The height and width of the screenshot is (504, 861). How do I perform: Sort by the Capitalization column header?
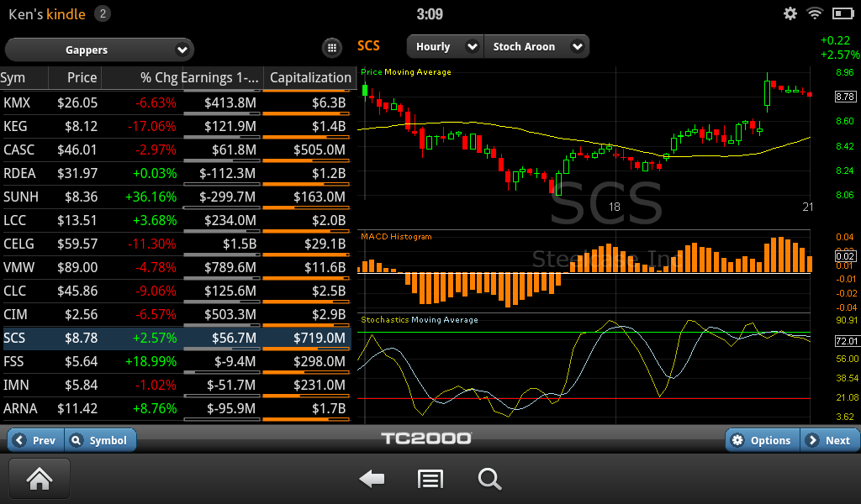(309, 77)
